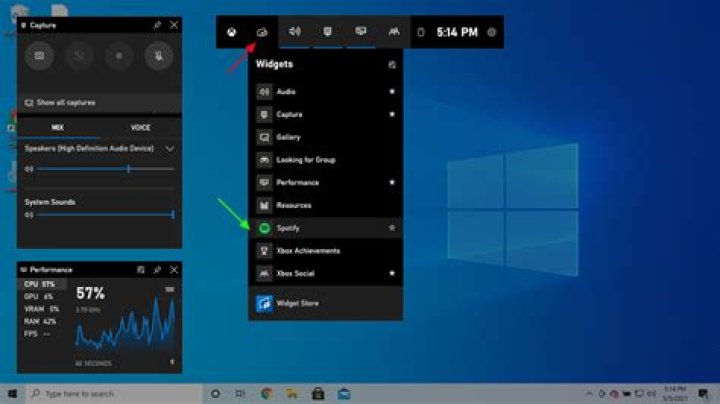Switch to the VOICE tab
The height and width of the screenshot is (404, 720).
(140, 127)
